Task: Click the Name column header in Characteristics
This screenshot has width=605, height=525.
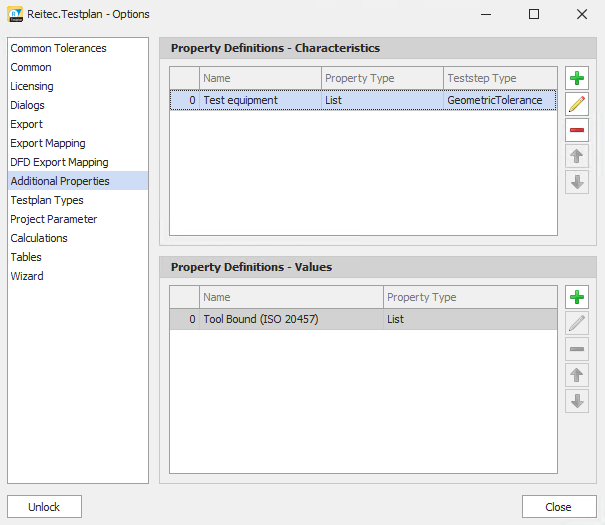Action: 260,78
